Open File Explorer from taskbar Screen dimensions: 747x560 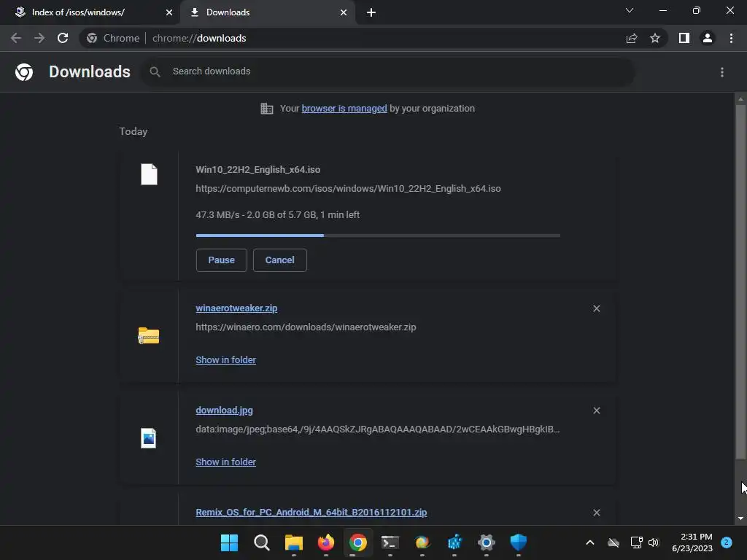[x=294, y=542]
